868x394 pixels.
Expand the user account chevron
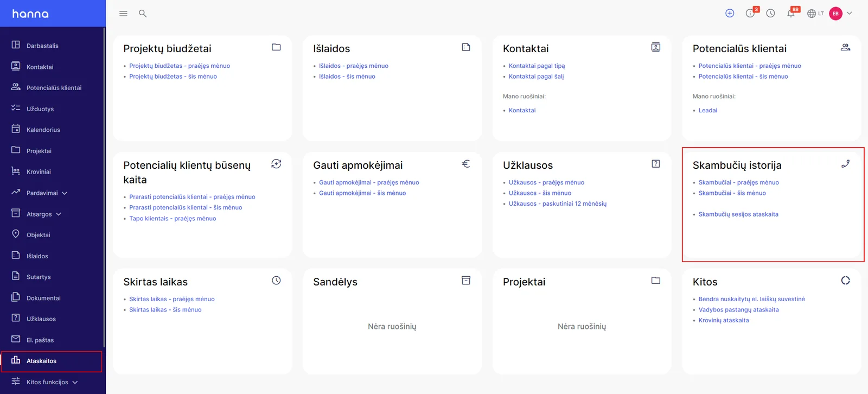(850, 13)
